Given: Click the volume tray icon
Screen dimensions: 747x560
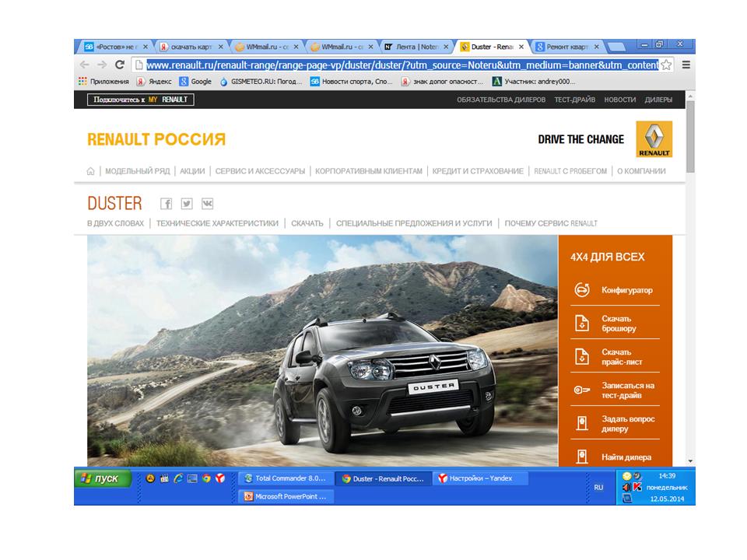Looking at the screenshot, I should (x=626, y=487).
